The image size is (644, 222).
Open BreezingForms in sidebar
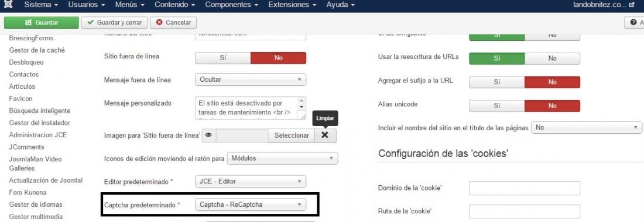(31, 38)
